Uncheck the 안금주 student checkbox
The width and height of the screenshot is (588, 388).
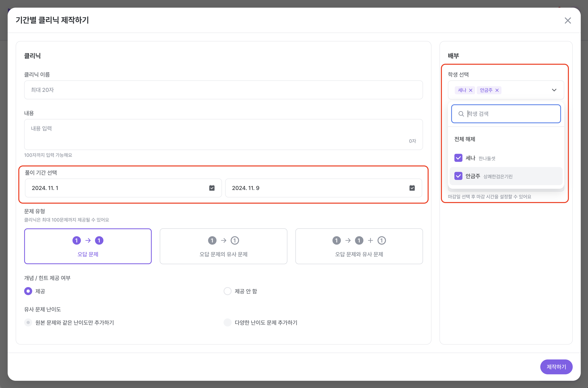tap(458, 176)
